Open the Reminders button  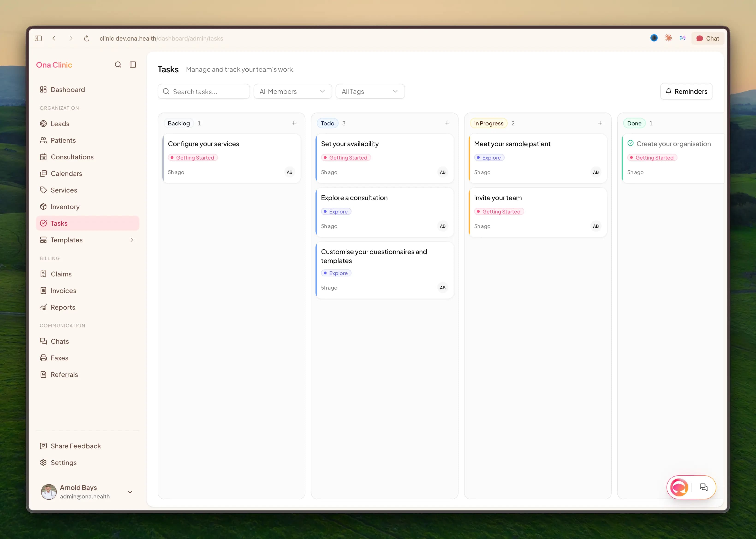686,92
